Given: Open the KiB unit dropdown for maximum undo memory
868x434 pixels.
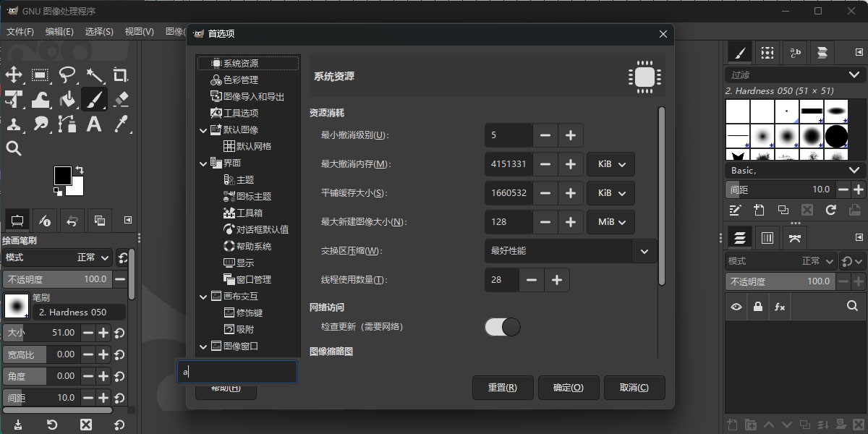Looking at the screenshot, I should (x=610, y=164).
